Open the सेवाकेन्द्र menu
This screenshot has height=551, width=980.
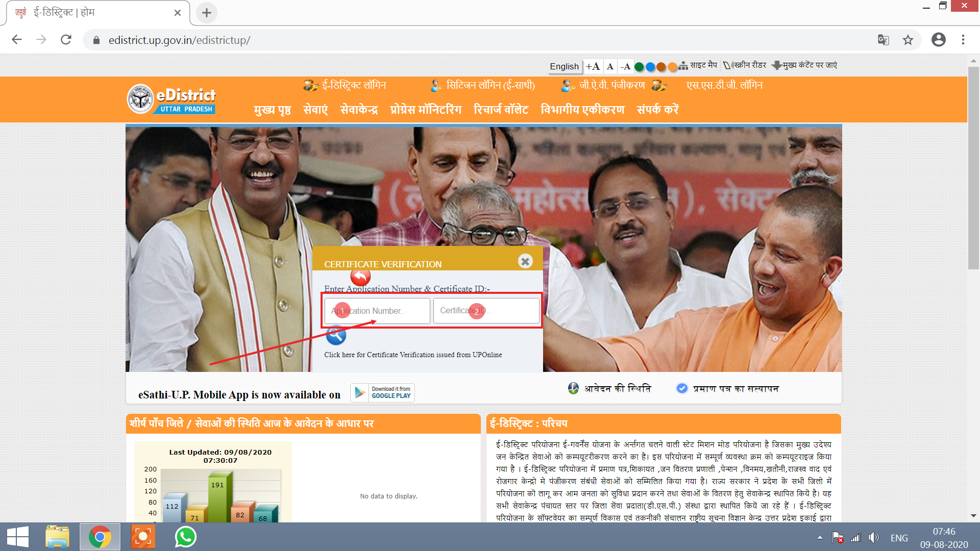pyautogui.click(x=359, y=110)
